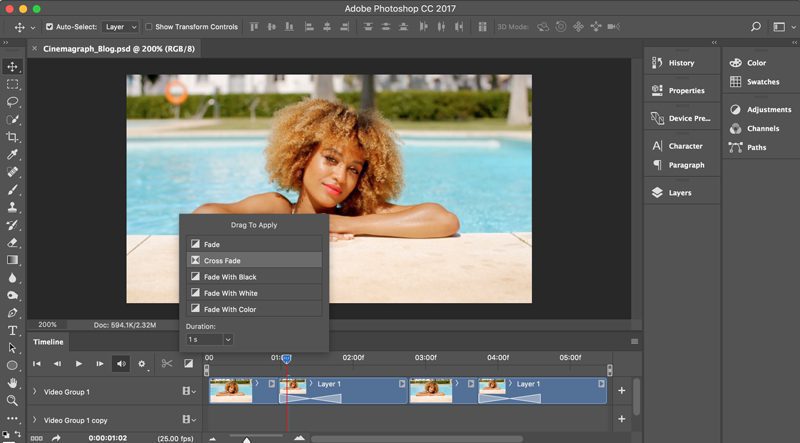800x443 pixels.
Task: Open the Auto-Select Layer dropdown
Action: point(120,27)
